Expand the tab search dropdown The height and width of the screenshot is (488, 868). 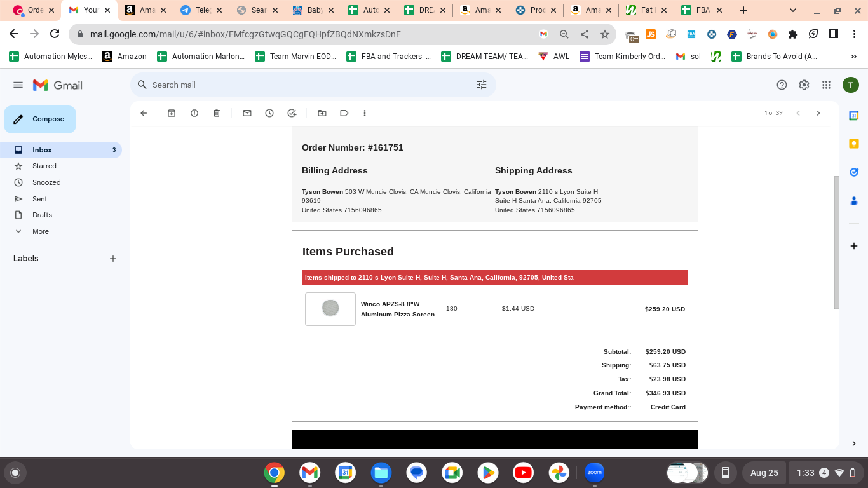(x=793, y=10)
